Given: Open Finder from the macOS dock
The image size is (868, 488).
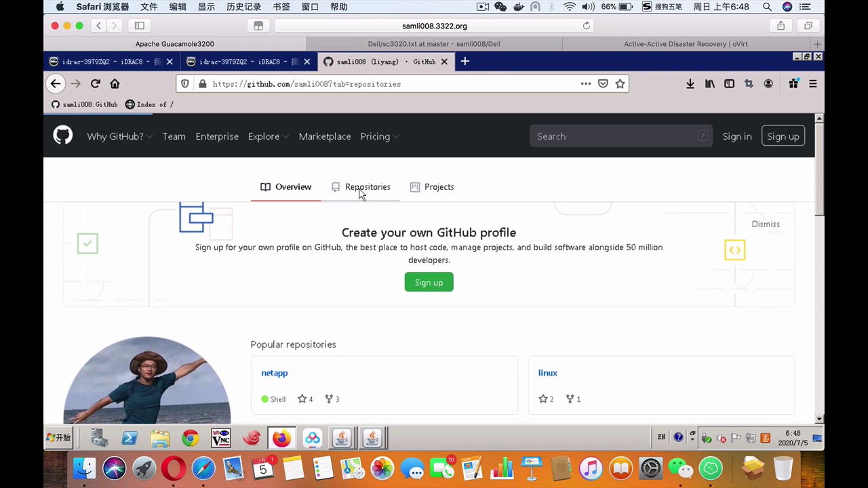Looking at the screenshot, I should 84,468.
